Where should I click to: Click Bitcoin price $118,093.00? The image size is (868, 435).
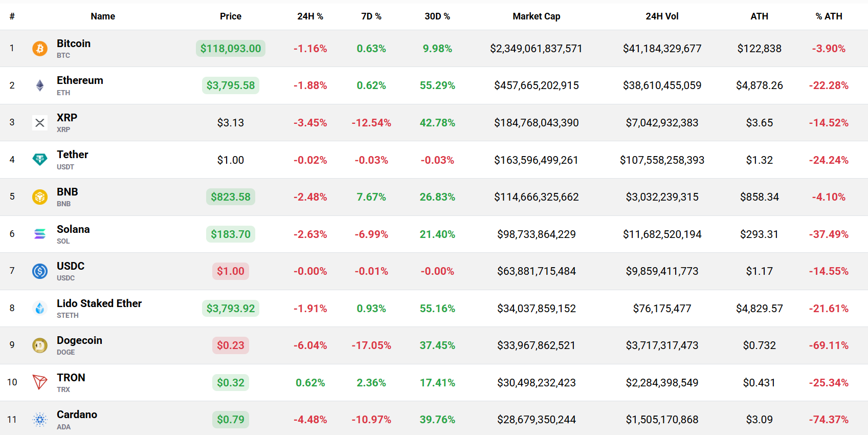point(231,49)
